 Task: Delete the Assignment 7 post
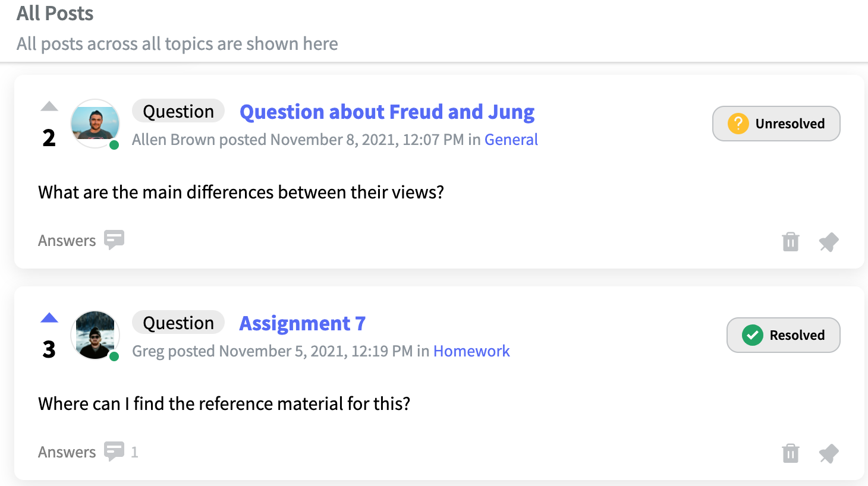pyautogui.click(x=791, y=453)
